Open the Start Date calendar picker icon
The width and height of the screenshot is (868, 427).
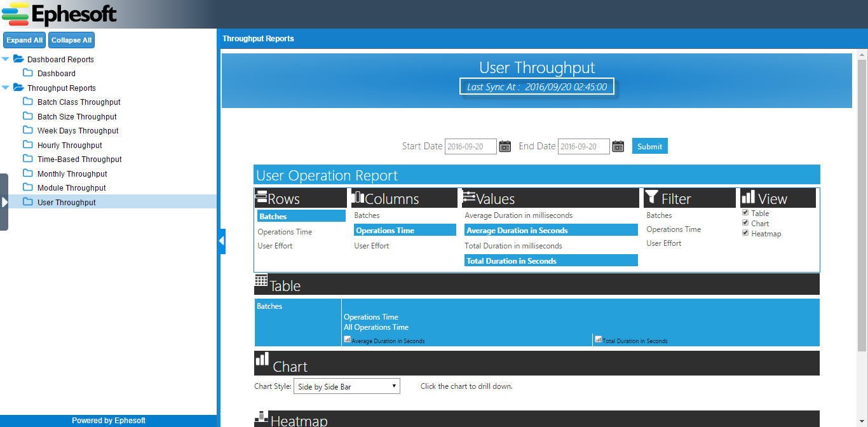(x=505, y=146)
